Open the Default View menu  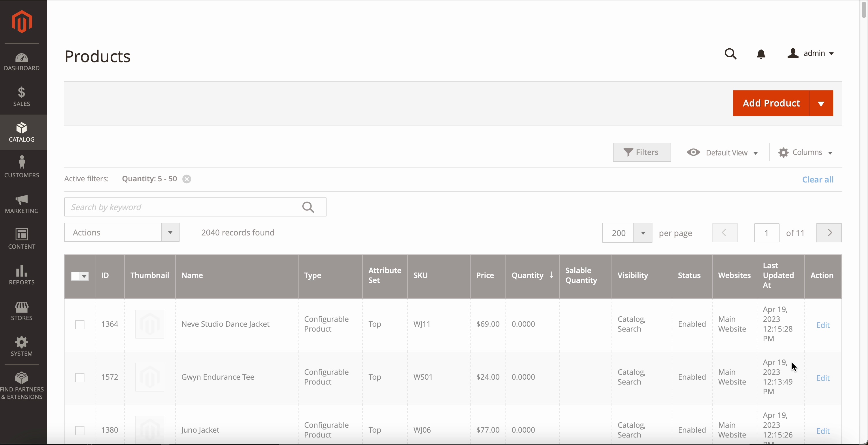[722, 153]
